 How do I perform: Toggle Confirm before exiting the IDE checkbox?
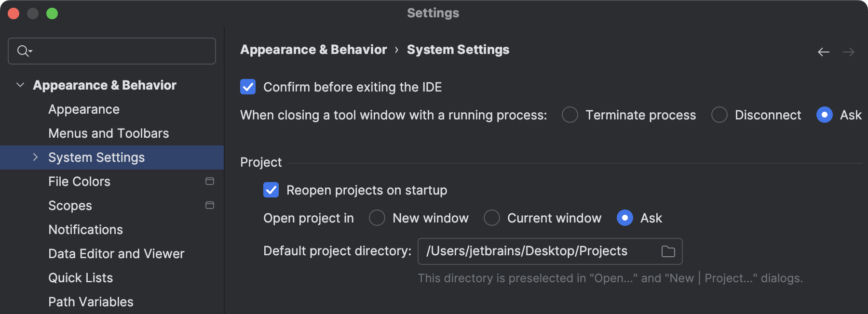point(248,87)
